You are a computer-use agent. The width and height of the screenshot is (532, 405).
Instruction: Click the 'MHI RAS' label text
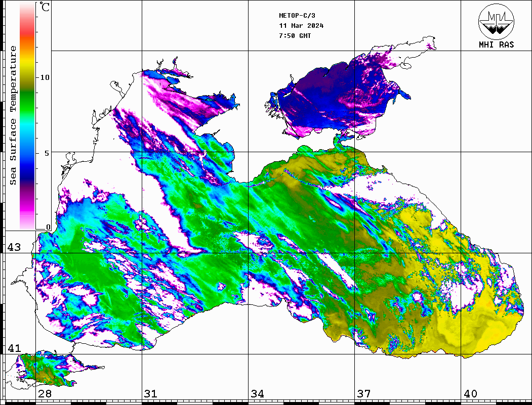pyautogui.click(x=497, y=44)
